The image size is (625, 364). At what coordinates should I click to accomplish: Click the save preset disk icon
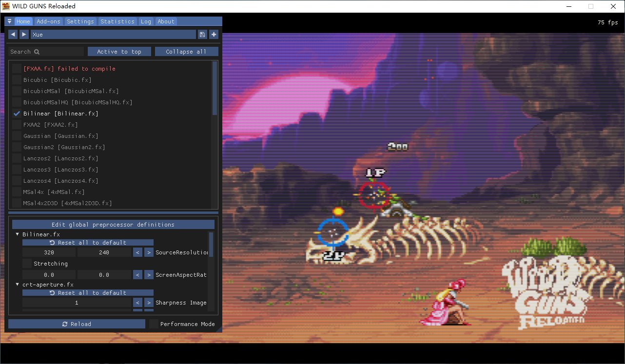[x=202, y=34]
